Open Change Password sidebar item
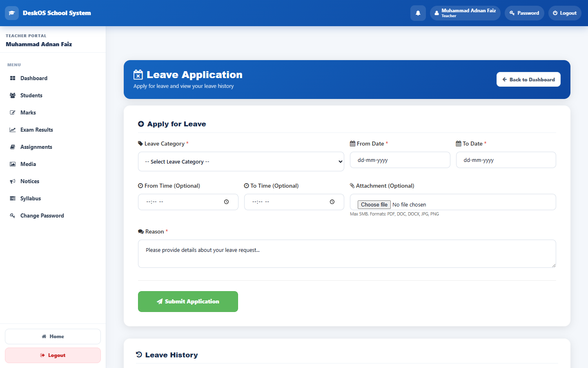 (53, 215)
